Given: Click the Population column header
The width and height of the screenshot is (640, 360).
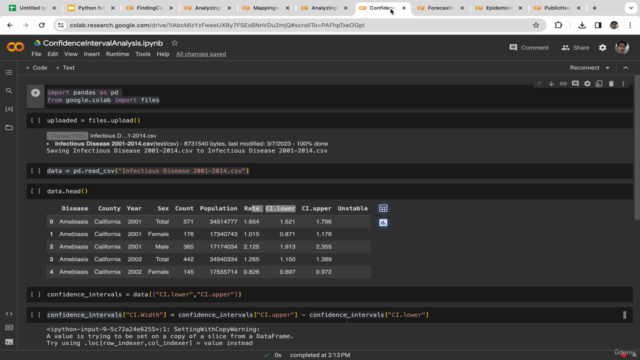Looking at the screenshot, I should [218, 209].
